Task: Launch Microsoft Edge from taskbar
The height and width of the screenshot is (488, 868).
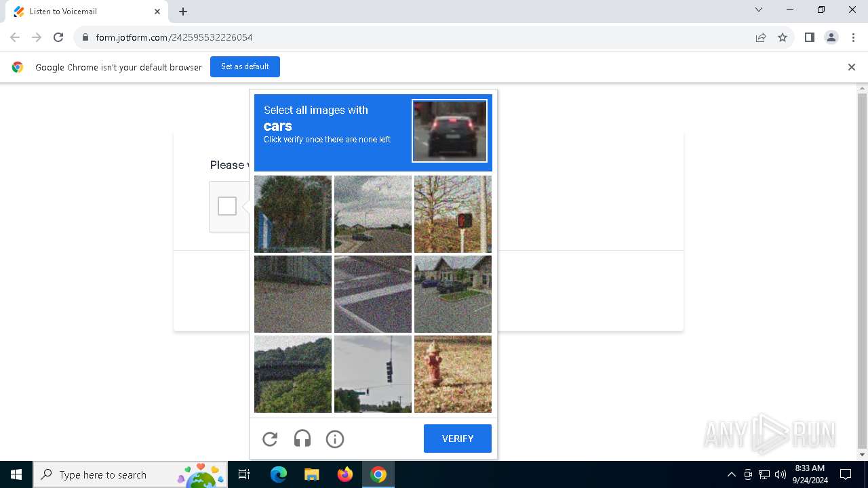Action: (279, 474)
